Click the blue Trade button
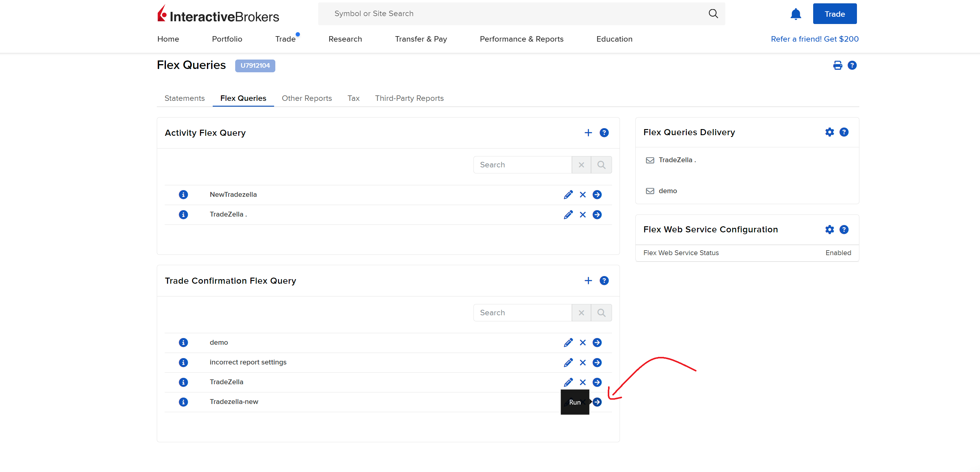Viewport: 980px width, 472px height. (x=834, y=14)
